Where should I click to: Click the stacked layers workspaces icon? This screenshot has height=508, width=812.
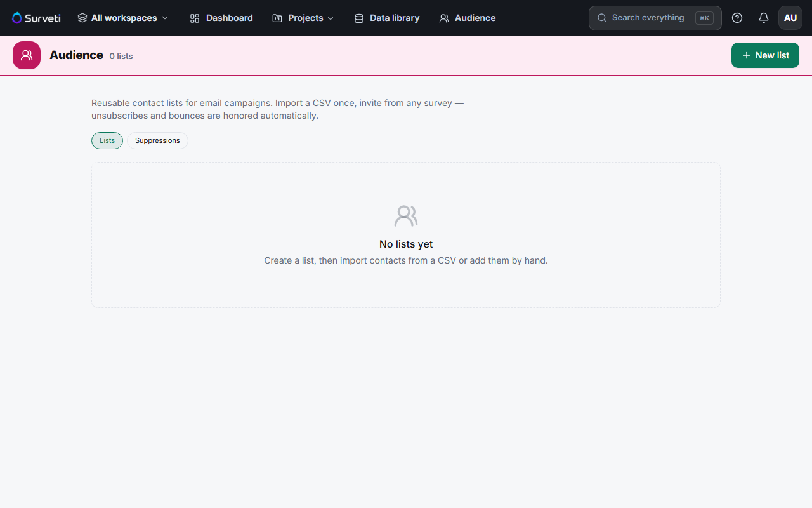click(x=82, y=18)
